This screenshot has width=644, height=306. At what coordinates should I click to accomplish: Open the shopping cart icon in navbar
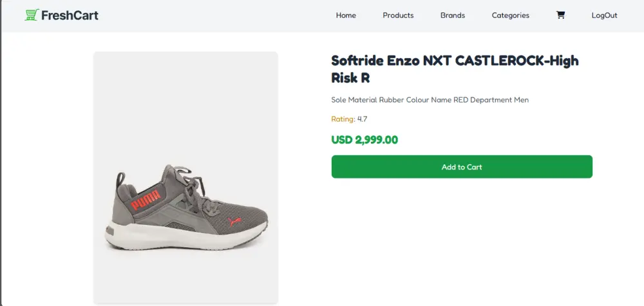tap(560, 15)
